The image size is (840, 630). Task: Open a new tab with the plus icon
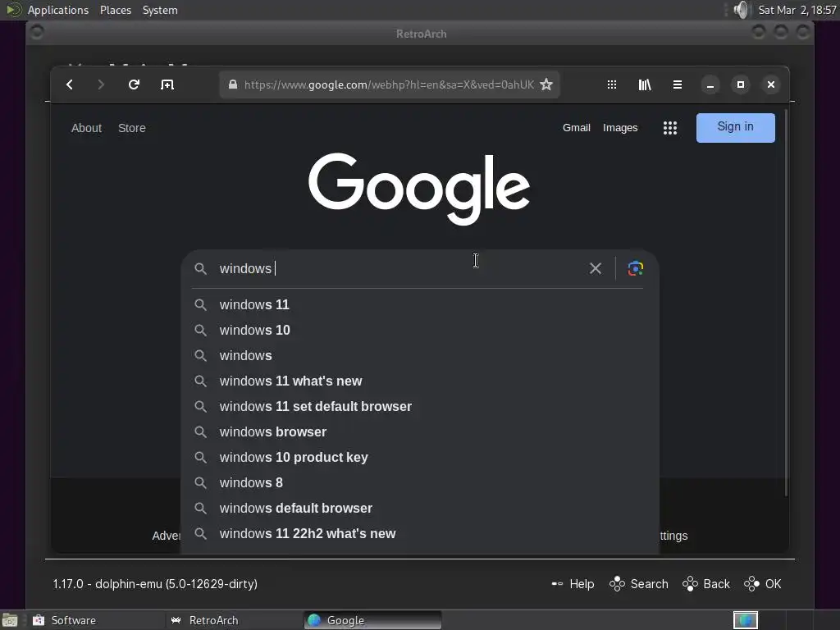point(167,84)
